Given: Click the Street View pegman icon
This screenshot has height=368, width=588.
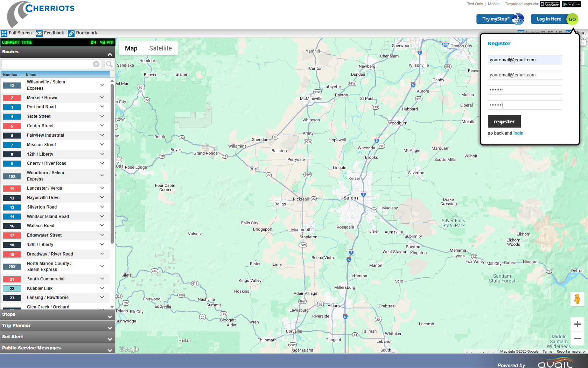Looking at the screenshot, I should click(x=577, y=299).
